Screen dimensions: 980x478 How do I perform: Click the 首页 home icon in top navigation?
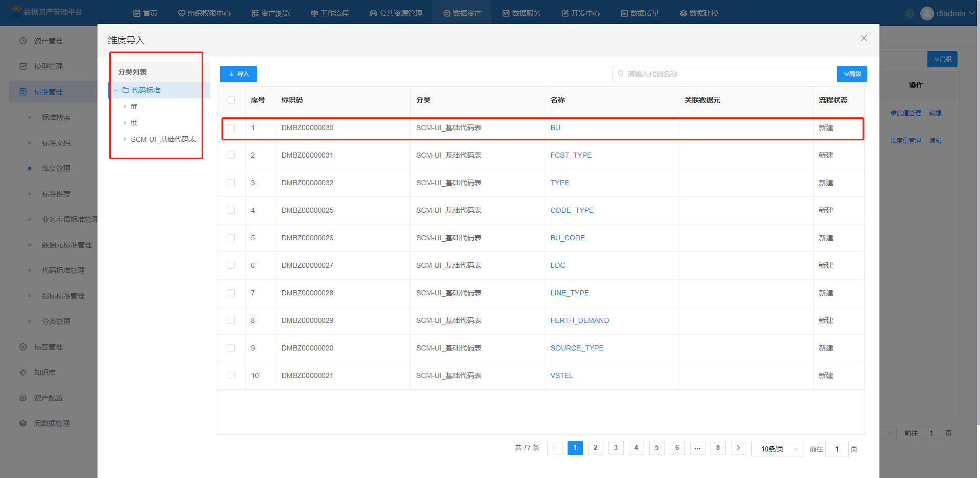pyautogui.click(x=136, y=13)
